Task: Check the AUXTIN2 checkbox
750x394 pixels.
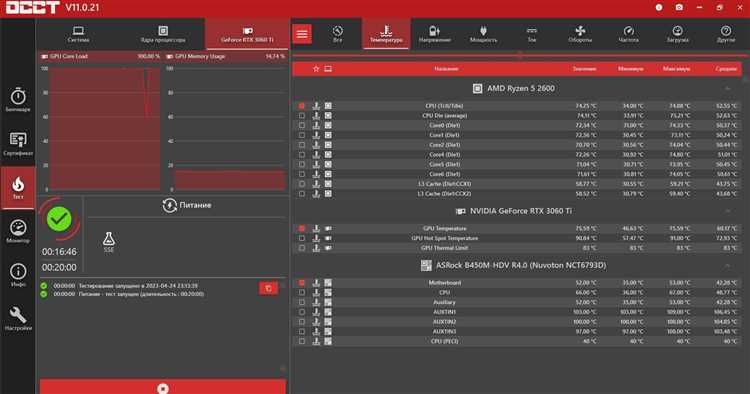Action: pyautogui.click(x=302, y=322)
